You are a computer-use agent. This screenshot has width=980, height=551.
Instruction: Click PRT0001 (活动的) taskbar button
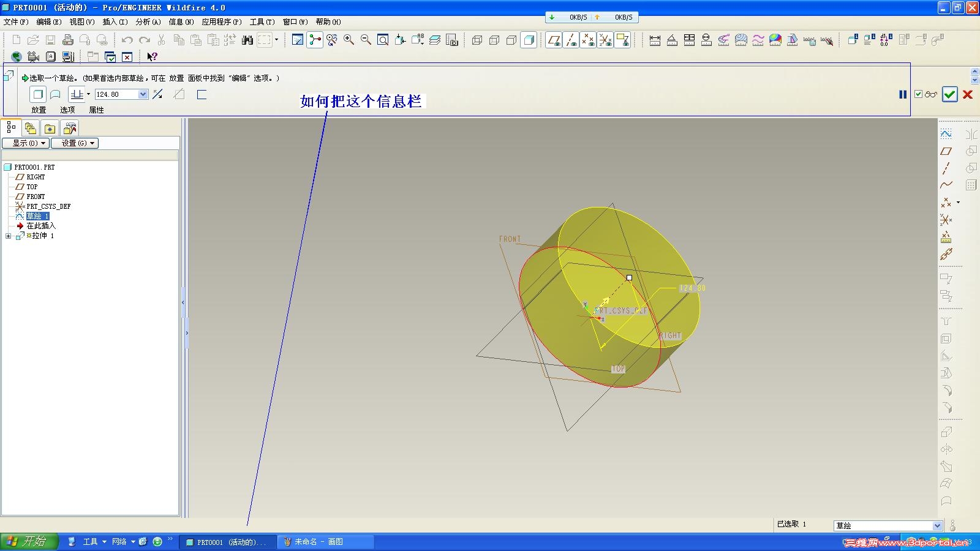(x=228, y=542)
